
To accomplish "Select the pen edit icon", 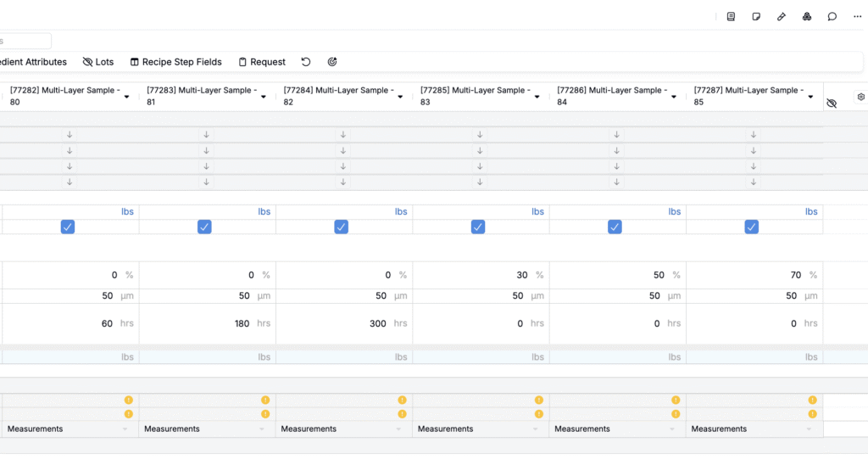I will pyautogui.click(x=782, y=16).
